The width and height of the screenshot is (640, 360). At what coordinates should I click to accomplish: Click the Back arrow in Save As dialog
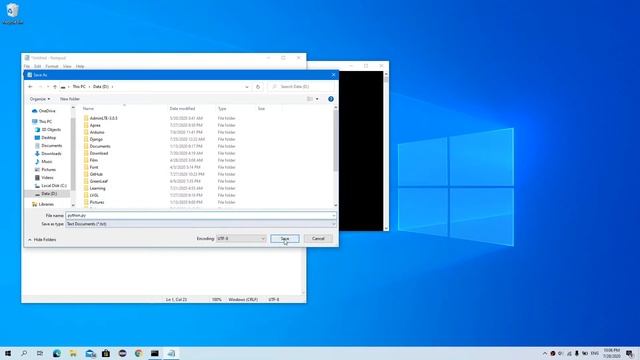[x=30, y=87]
